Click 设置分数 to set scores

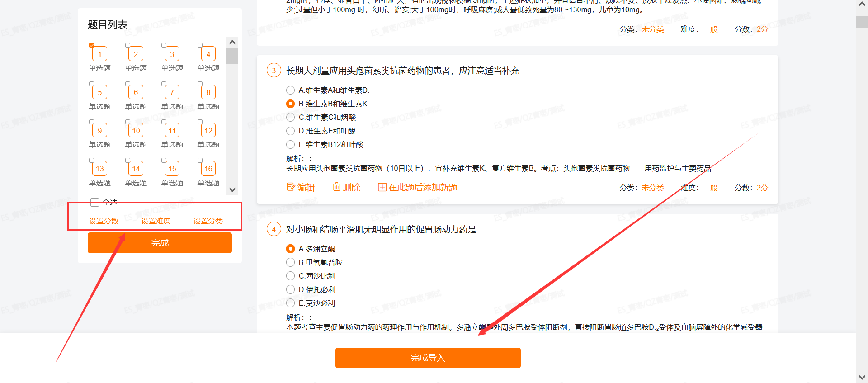tap(104, 221)
